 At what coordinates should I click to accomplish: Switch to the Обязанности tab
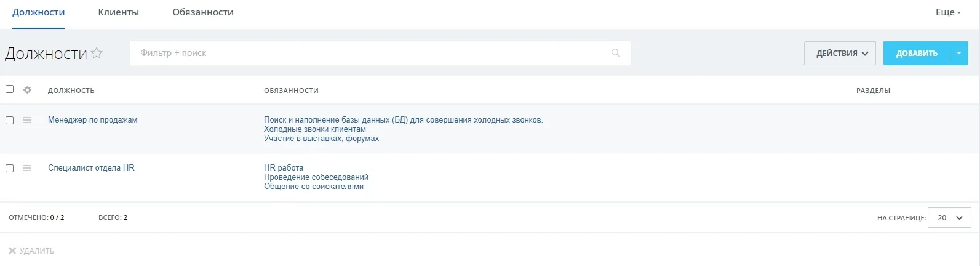(203, 12)
